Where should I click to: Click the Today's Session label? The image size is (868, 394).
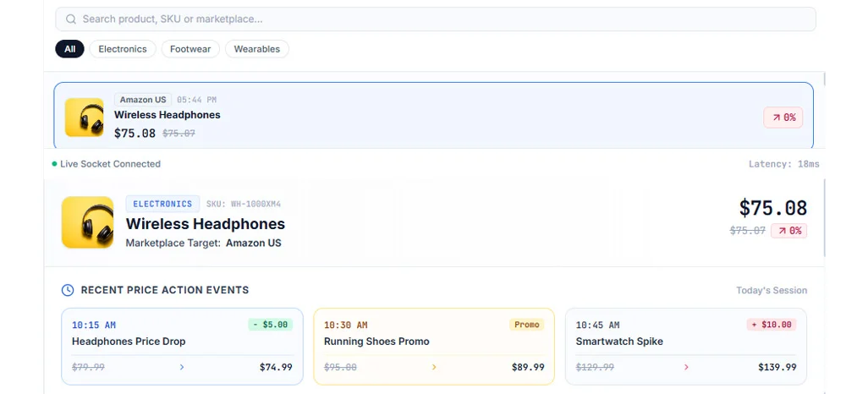[771, 291]
